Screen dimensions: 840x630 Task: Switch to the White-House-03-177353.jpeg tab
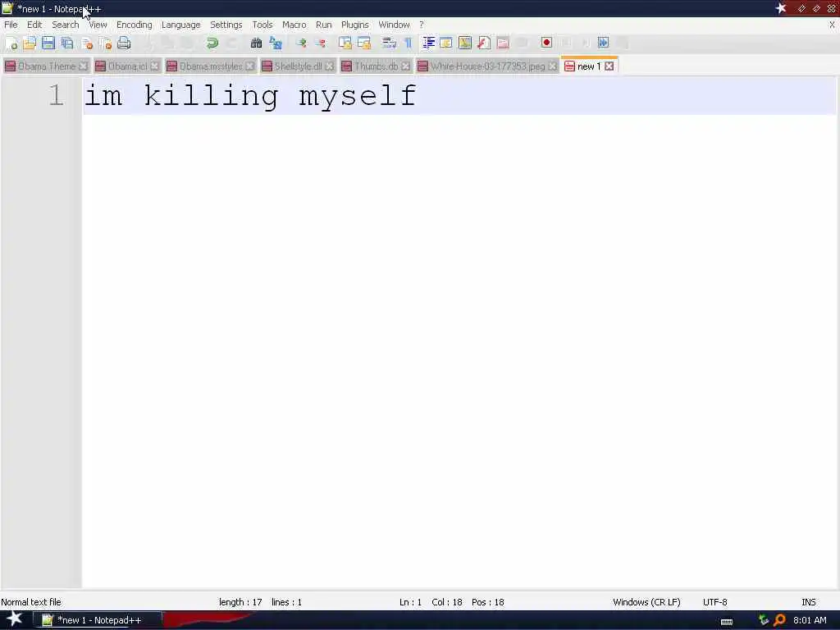pyautogui.click(x=487, y=66)
